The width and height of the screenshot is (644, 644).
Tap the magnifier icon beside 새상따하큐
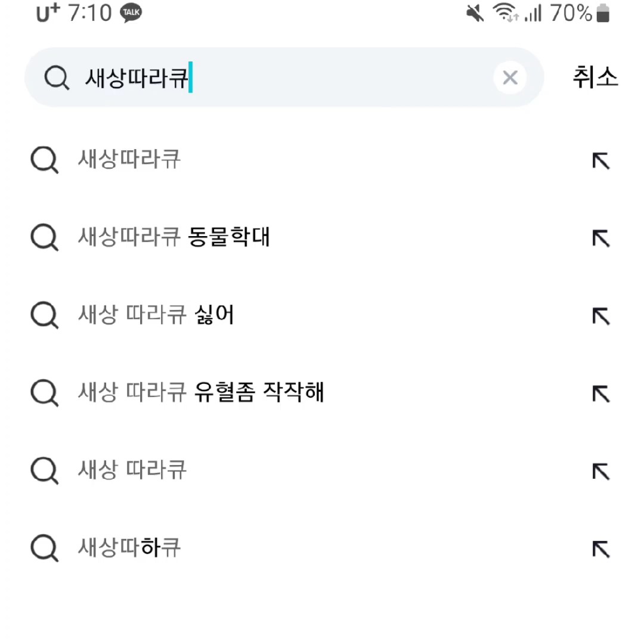click(44, 547)
